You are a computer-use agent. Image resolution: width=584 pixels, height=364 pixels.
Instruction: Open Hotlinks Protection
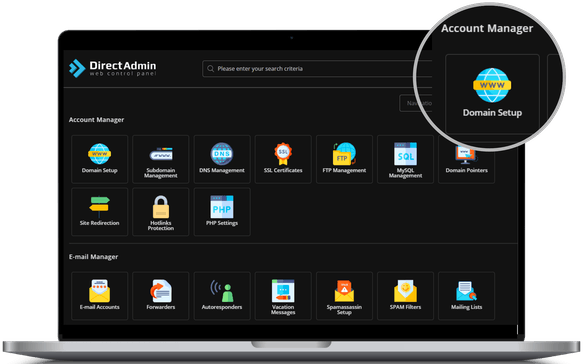(161, 212)
